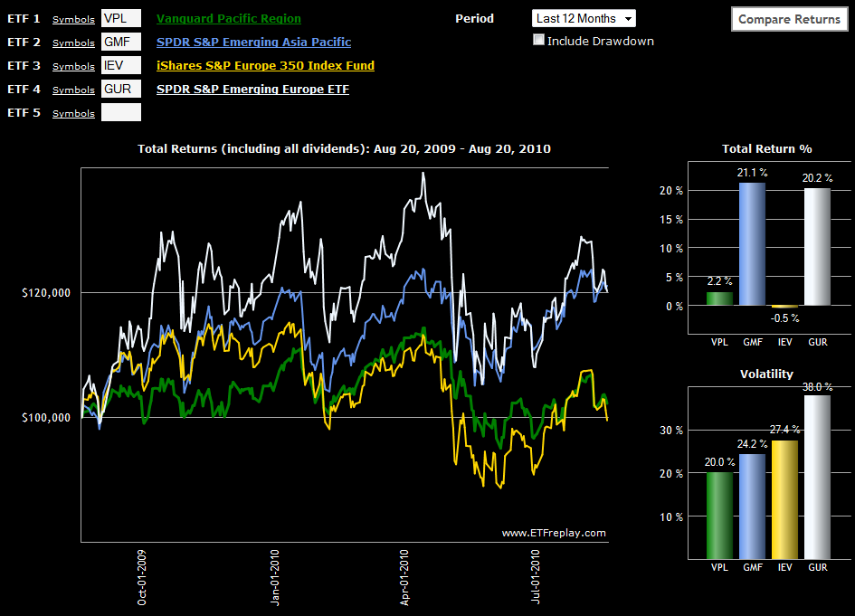The width and height of the screenshot is (855, 616).
Task: Click the GMF 21.1% total return bar
Action: point(752,243)
